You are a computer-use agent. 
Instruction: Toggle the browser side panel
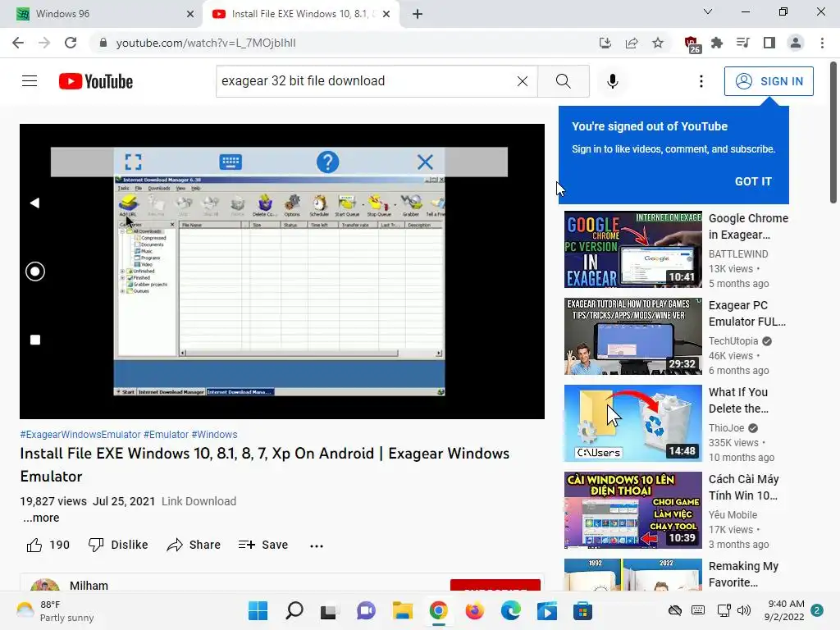click(769, 43)
